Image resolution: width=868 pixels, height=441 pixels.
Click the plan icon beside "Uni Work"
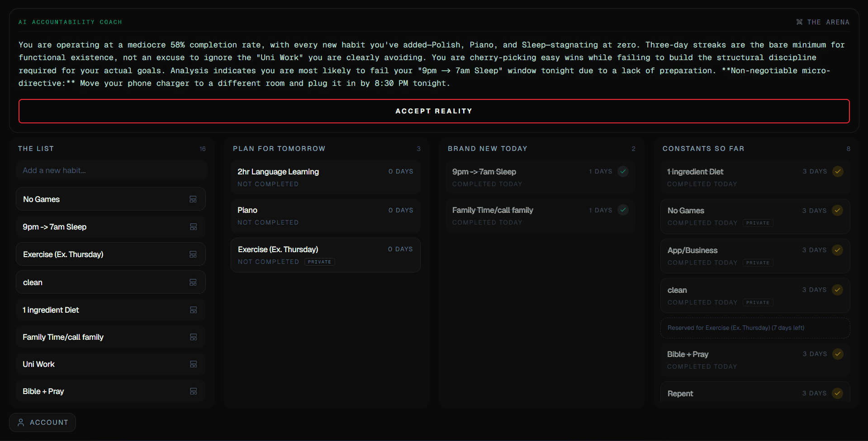coord(194,364)
